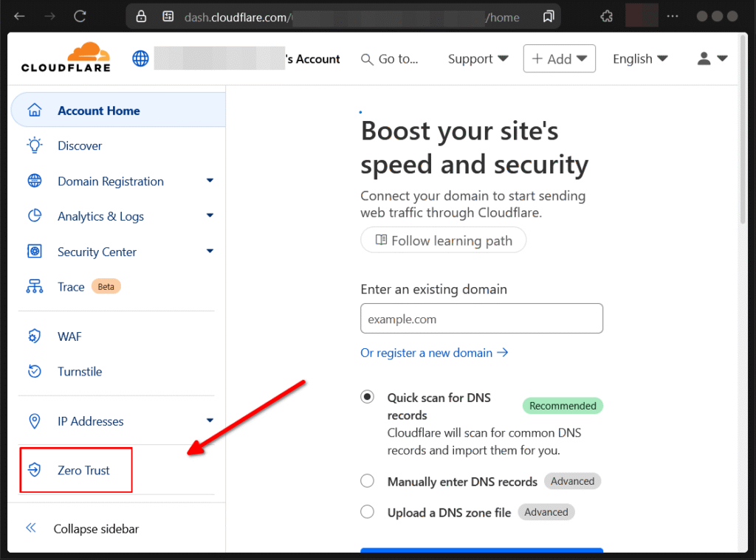This screenshot has width=756, height=560.
Task: Click the Trace Beta sidebar icon
Action: [x=34, y=286]
